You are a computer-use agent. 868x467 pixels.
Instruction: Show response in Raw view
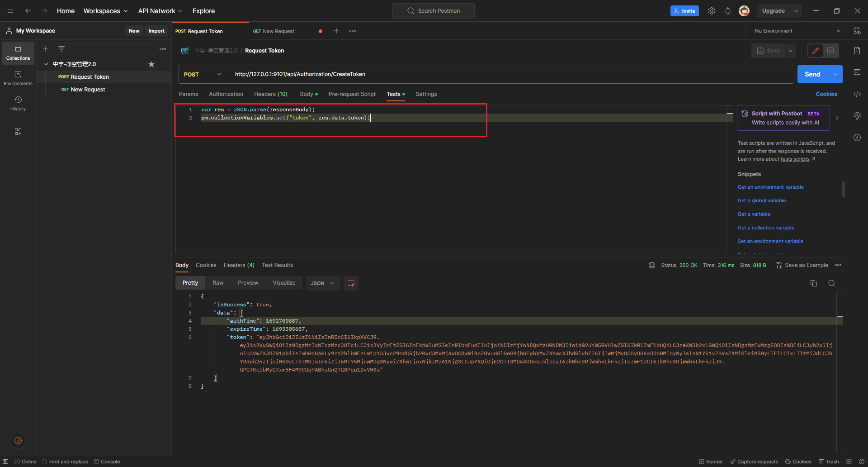[x=218, y=283]
